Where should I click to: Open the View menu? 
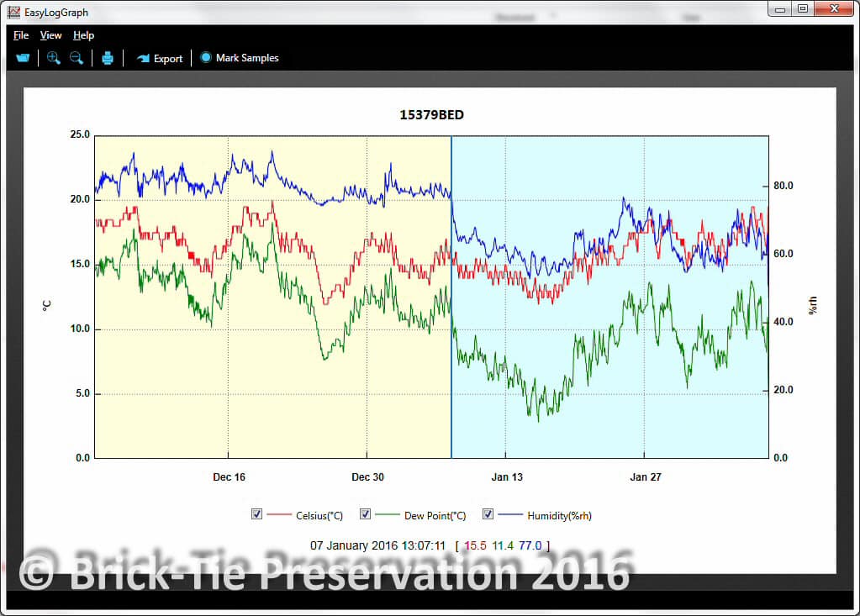pyautogui.click(x=51, y=35)
